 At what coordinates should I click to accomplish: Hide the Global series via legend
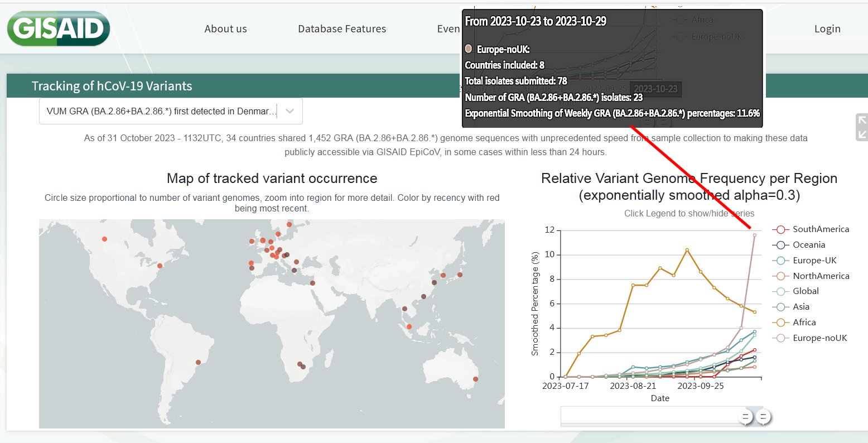806,291
